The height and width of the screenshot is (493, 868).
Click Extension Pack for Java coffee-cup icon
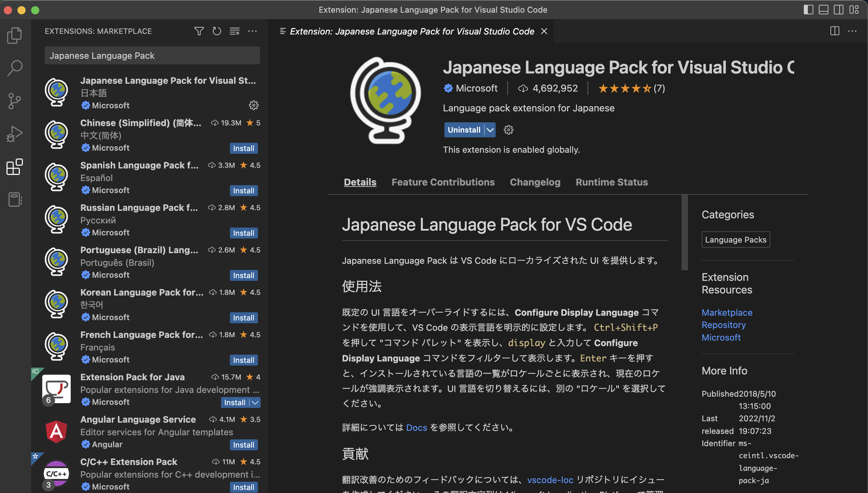56,389
